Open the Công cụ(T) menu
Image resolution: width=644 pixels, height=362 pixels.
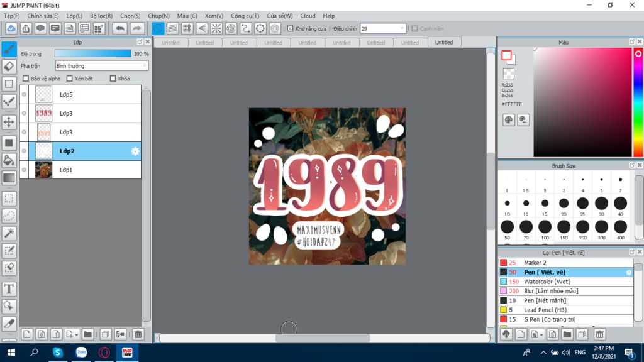tap(245, 16)
